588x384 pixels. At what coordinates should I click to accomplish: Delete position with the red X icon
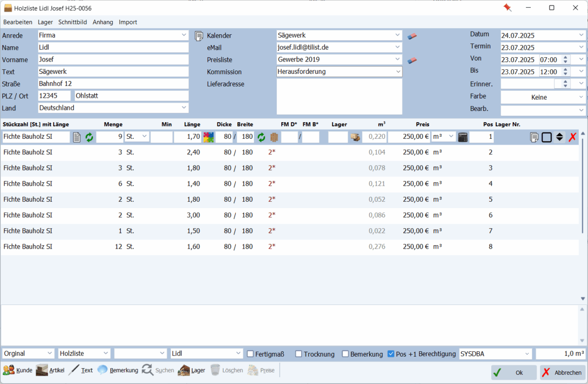point(572,137)
